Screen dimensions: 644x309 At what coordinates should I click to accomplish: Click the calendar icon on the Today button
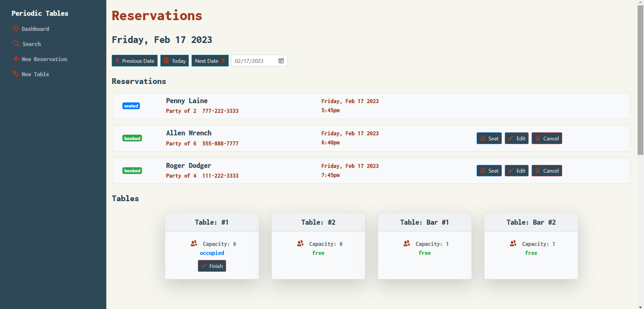(166, 60)
